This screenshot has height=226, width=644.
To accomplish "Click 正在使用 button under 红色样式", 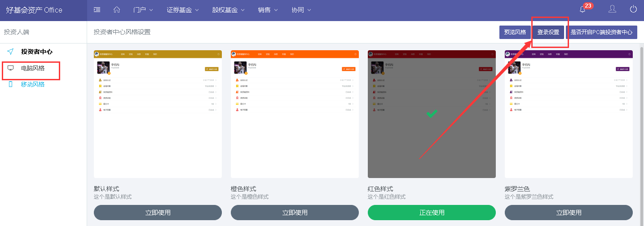I will tap(432, 213).
